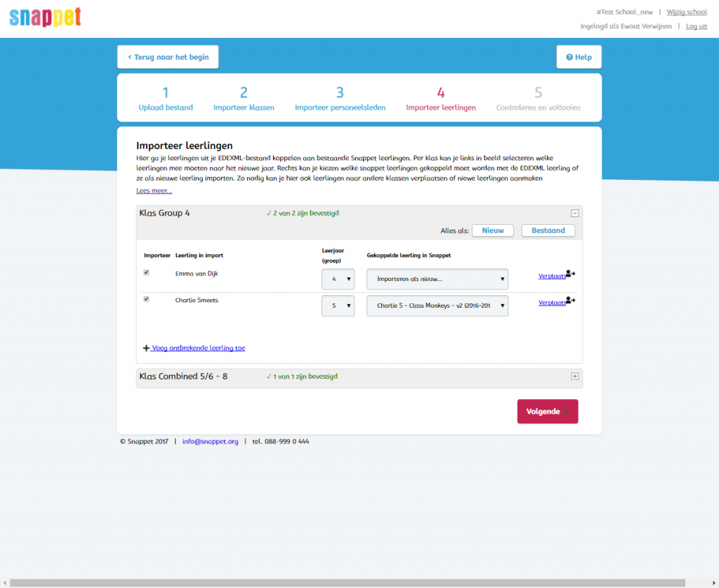Collapse Klas Group 4 with minus icon
Image resolution: width=719 pixels, height=588 pixels.
(574, 213)
